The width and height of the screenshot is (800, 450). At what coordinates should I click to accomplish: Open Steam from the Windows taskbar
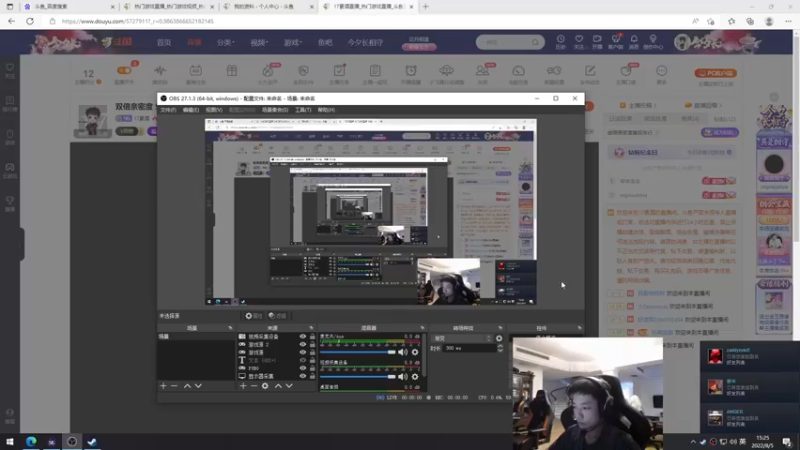click(x=92, y=442)
